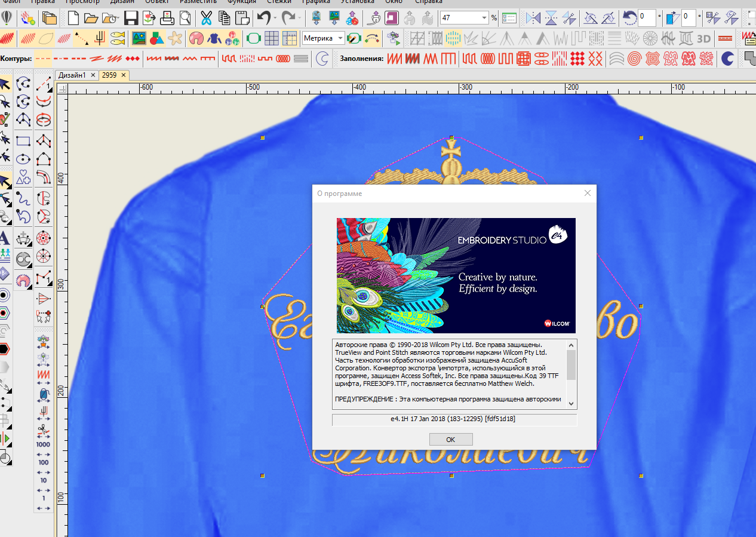This screenshot has height=537, width=756.
Task: Select the satin fill stitch icon
Action: coord(395,59)
